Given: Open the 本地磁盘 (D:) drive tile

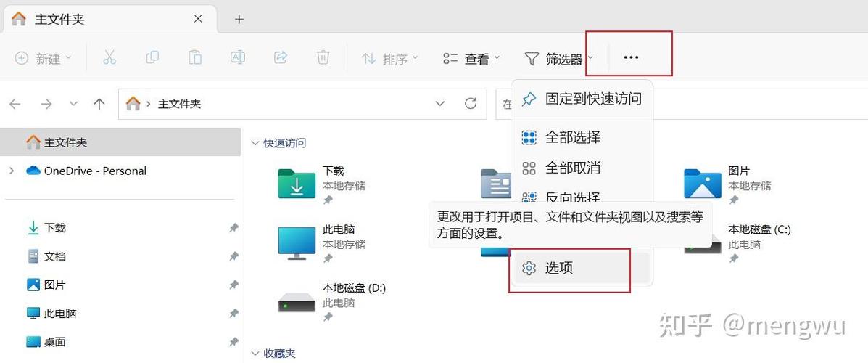Looking at the screenshot, I should coord(332,302).
